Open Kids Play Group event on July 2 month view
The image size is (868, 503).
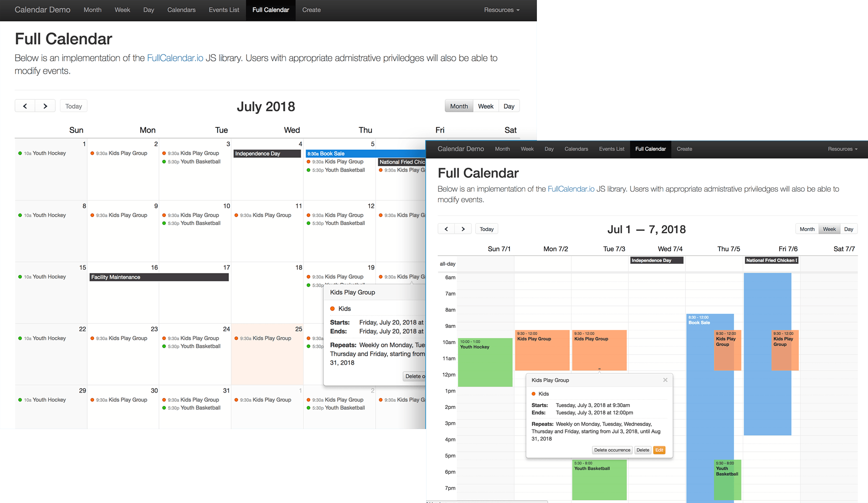[119, 153]
